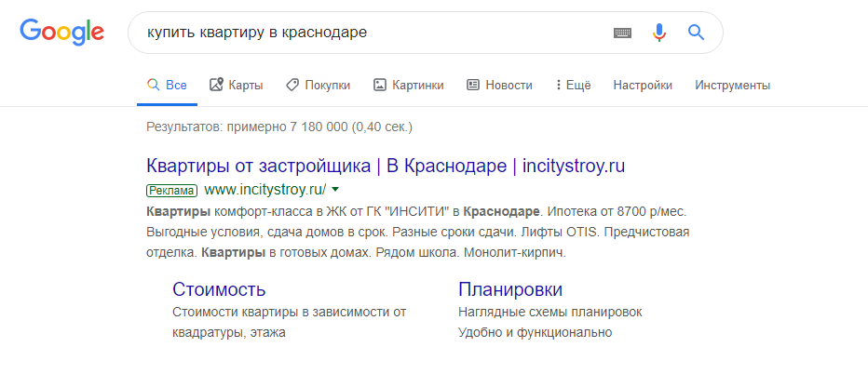Open Настройки search settings
The width and height of the screenshot is (868, 374).
coord(643,86)
